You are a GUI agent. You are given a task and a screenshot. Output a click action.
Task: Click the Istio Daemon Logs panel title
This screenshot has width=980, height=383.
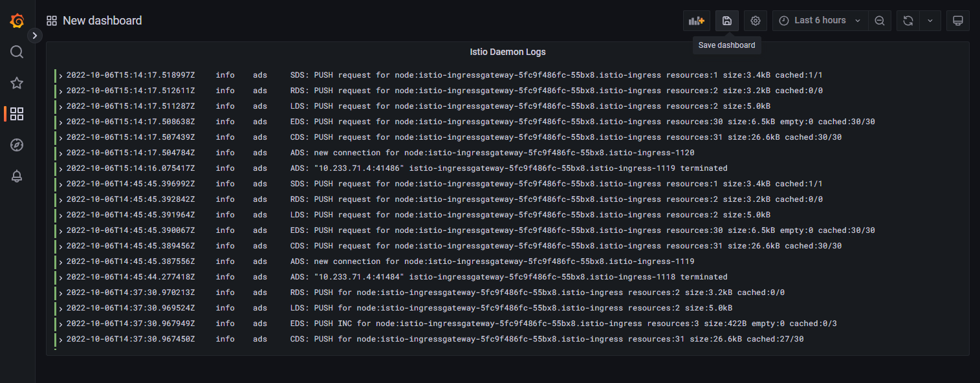[507, 52]
